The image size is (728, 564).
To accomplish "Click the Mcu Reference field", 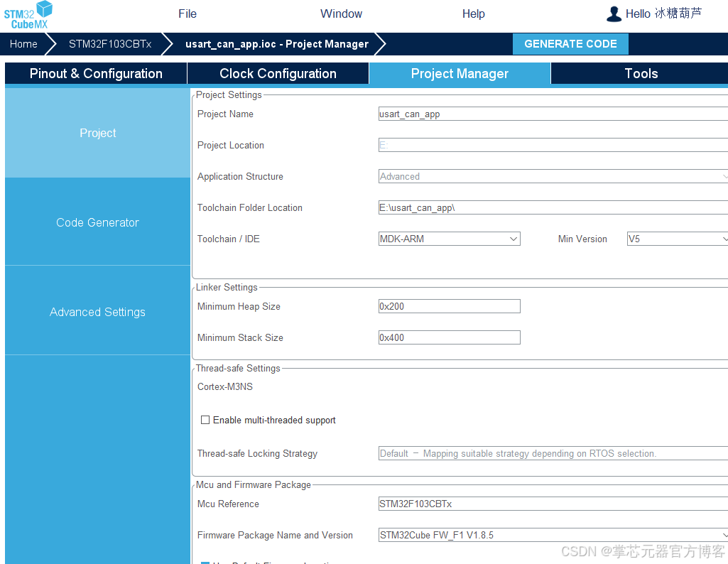I will click(x=553, y=504).
